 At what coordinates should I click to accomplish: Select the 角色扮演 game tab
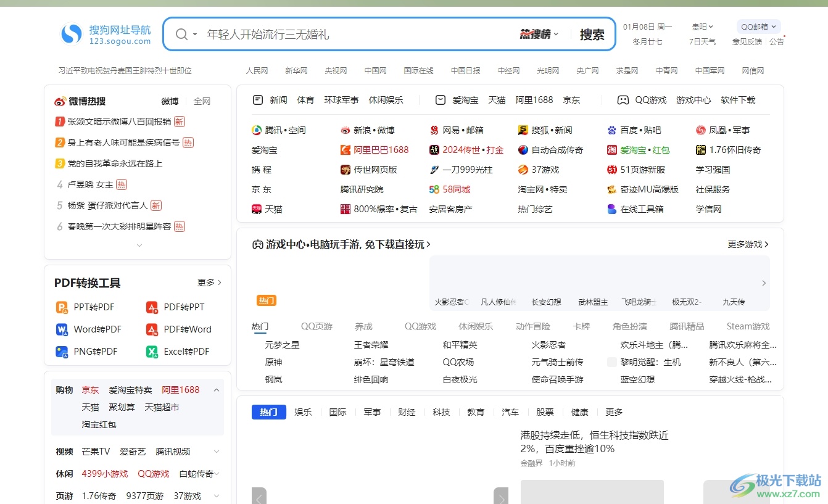pos(630,326)
